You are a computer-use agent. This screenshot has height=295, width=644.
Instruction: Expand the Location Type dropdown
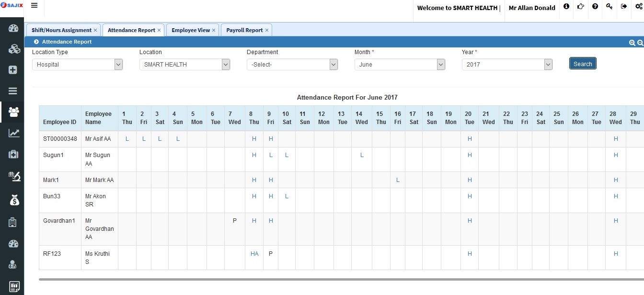click(77, 64)
